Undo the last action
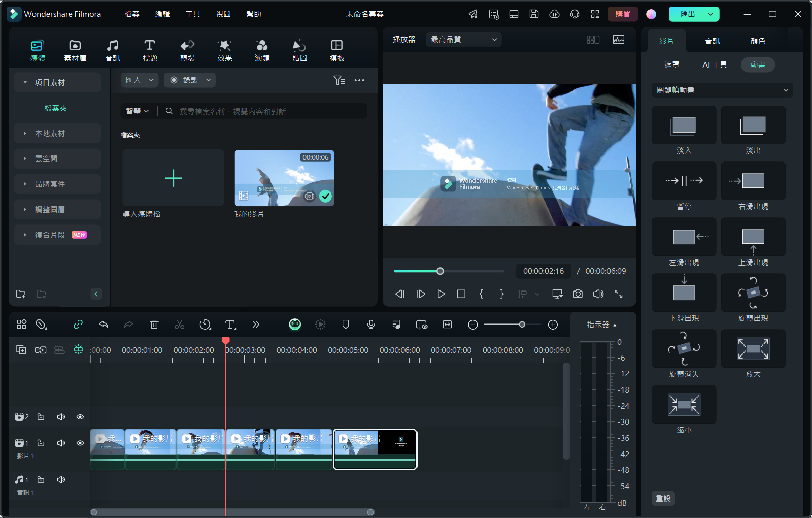 click(104, 325)
